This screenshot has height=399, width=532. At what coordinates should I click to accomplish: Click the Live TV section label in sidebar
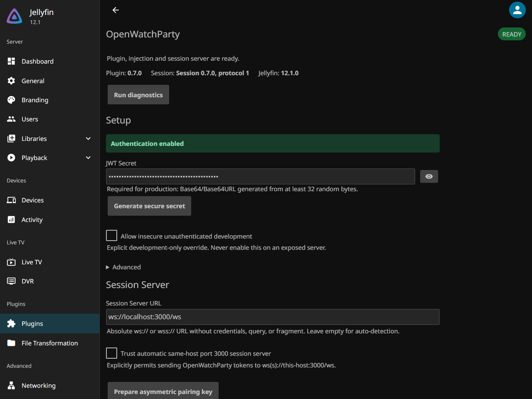point(15,242)
